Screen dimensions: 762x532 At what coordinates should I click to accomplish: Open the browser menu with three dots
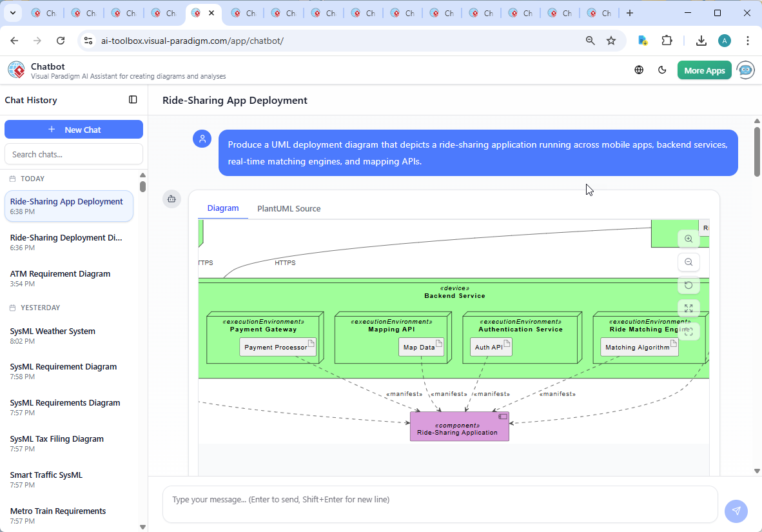748,40
